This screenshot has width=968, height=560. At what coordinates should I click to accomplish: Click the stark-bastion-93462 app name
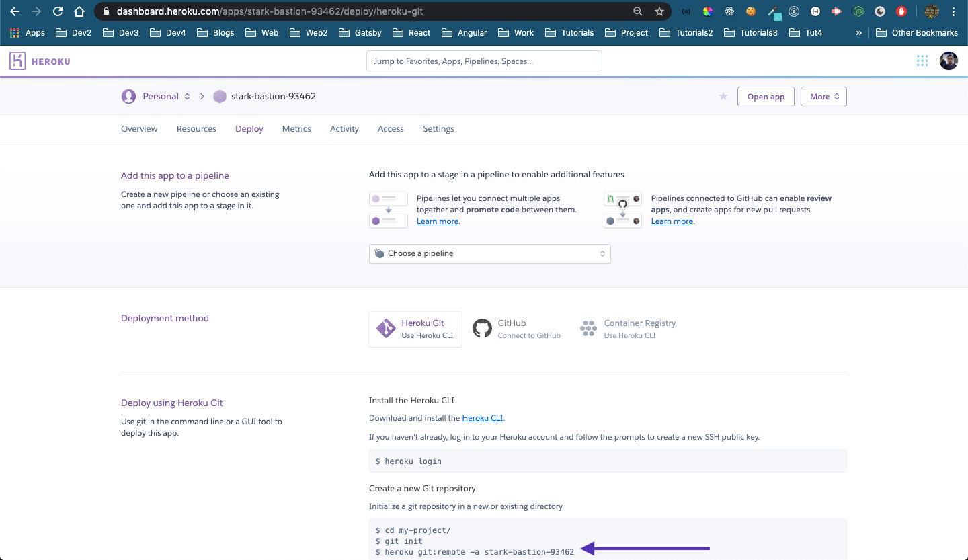click(x=274, y=97)
